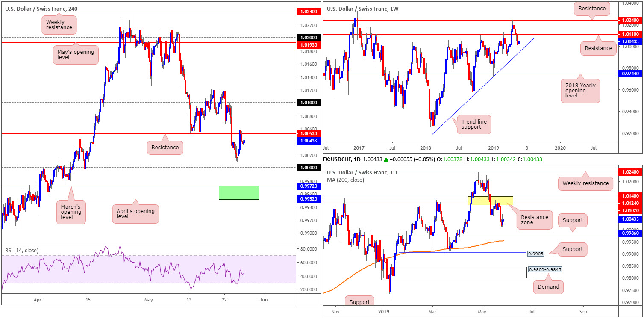The height and width of the screenshot is (319, 644).
Task: Click the red 1.01400 price label
Action: click(630, 196)
